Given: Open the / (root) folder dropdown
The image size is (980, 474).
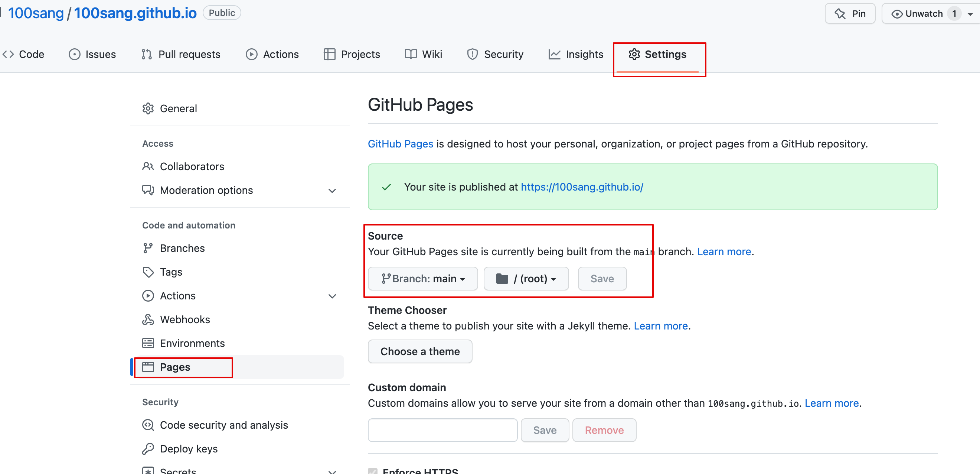Looking at the screenshot, I should (526, 279).
